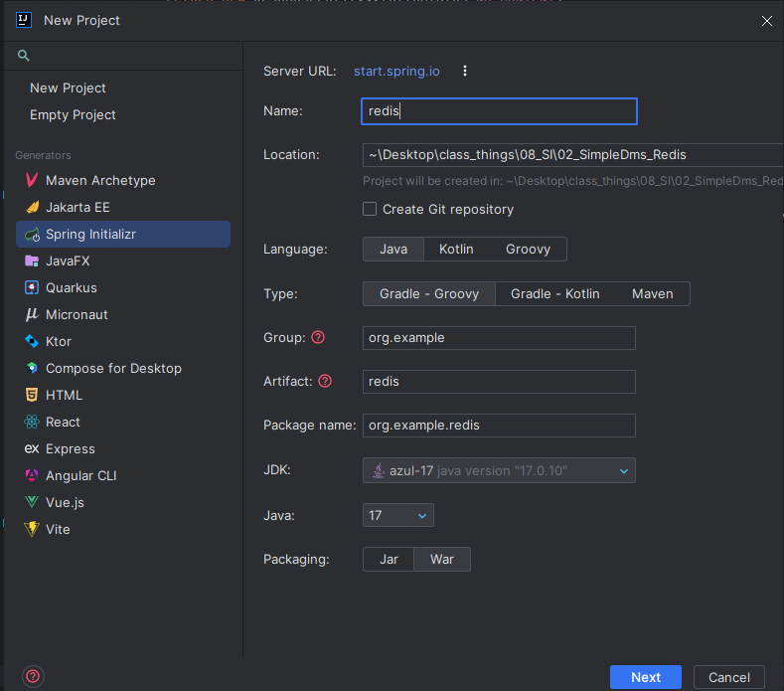Image resolution: width=784 pixels, height=691 pixels.
Task: Open Server URL options via three-dot icon
Action: point(465,71)
